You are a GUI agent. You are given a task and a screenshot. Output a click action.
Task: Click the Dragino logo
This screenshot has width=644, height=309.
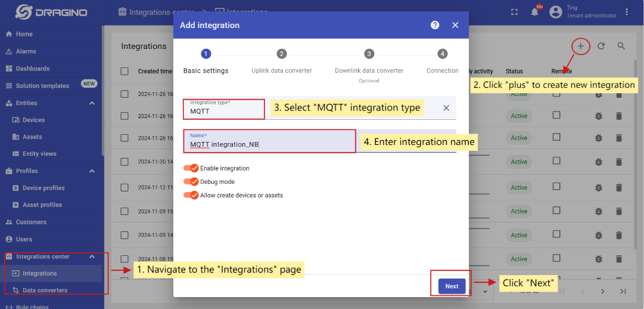point(51,13)
